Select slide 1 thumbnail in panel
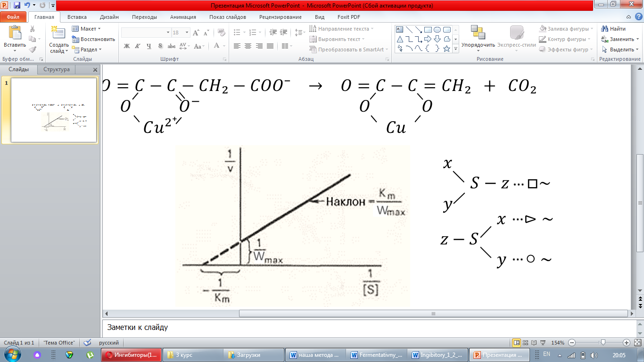Image resolution: width=644 pixels, height=362 pixels. pos(54,110)
